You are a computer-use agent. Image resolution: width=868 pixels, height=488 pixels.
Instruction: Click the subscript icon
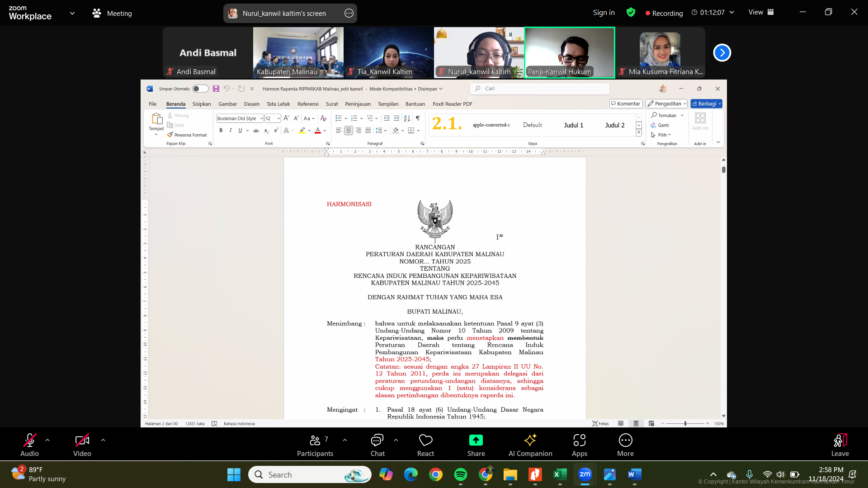point(266,131)
